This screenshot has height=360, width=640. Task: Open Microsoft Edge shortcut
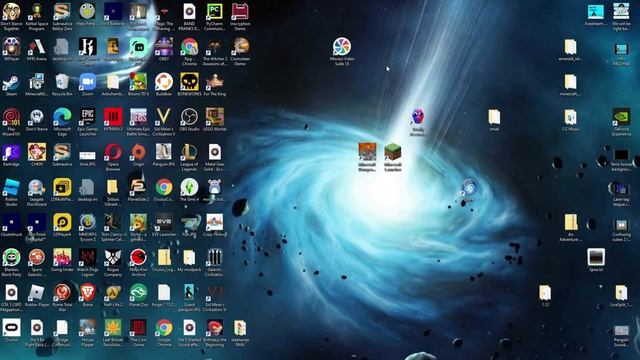coord(62,117)
